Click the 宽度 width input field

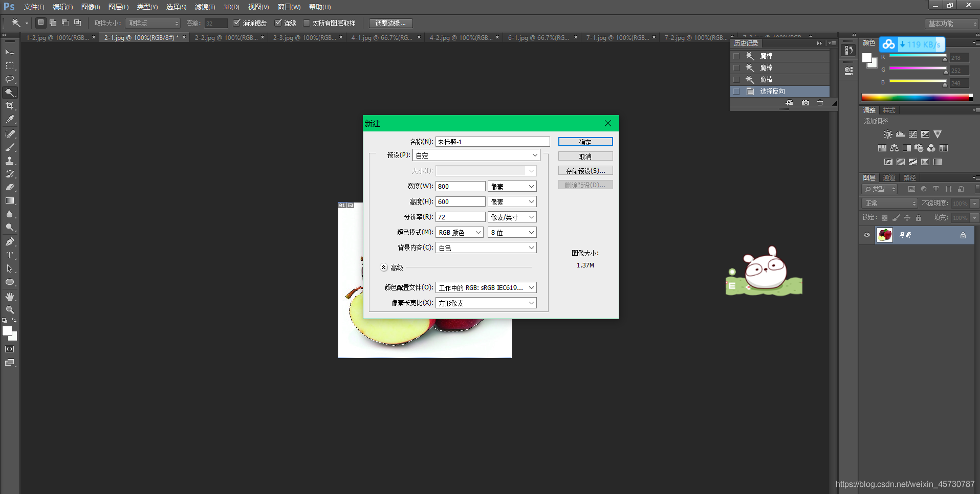pyautogui.click(x=460, y=187)
